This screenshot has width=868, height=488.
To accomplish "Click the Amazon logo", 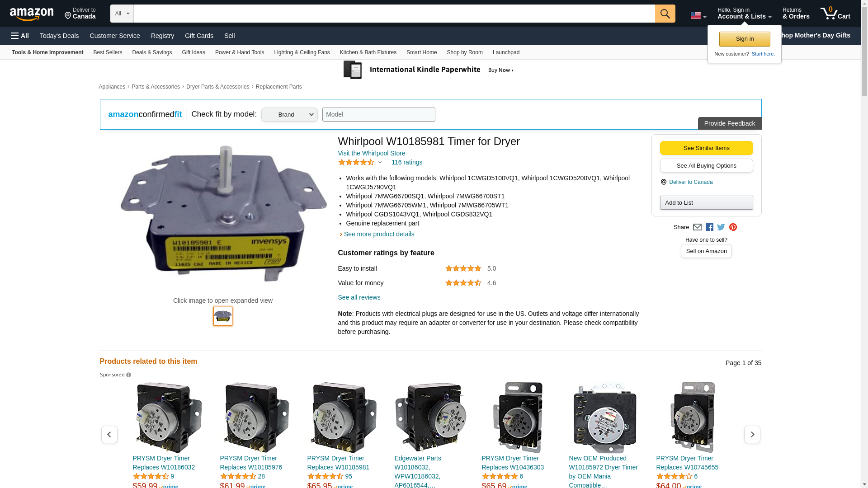I will click(32, 14).
